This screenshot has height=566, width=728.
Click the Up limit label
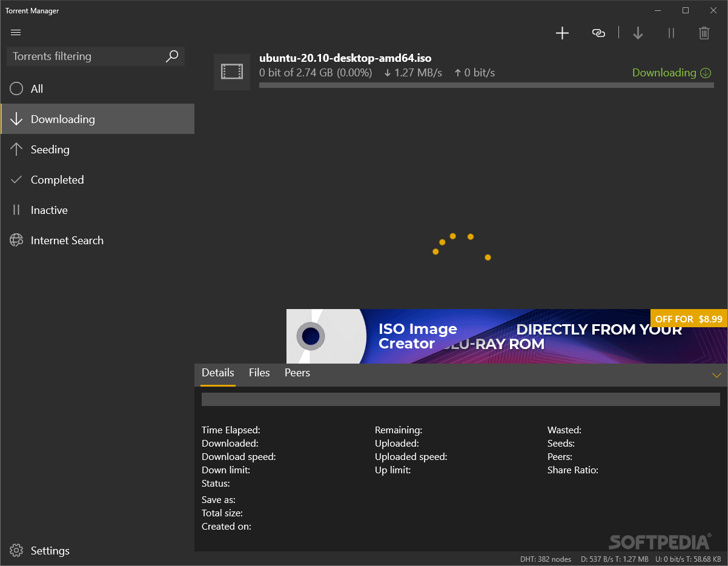click(x=392, y=470)
